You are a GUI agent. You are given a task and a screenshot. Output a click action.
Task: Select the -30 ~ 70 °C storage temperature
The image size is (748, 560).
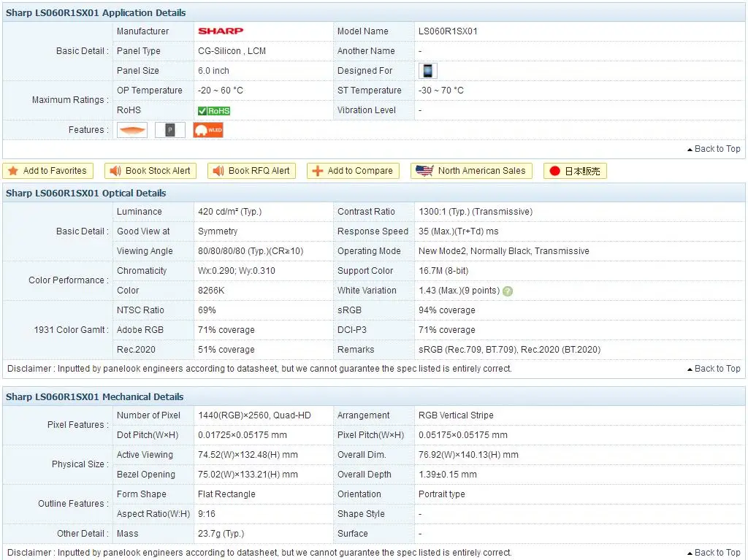coord(440,90)
